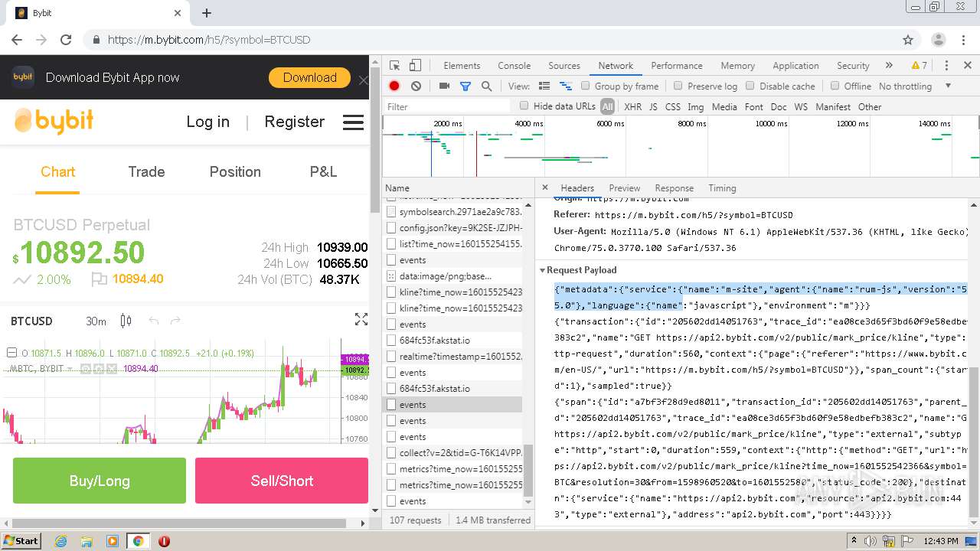Tick checkbox beside config.json request

pos(391,228)
